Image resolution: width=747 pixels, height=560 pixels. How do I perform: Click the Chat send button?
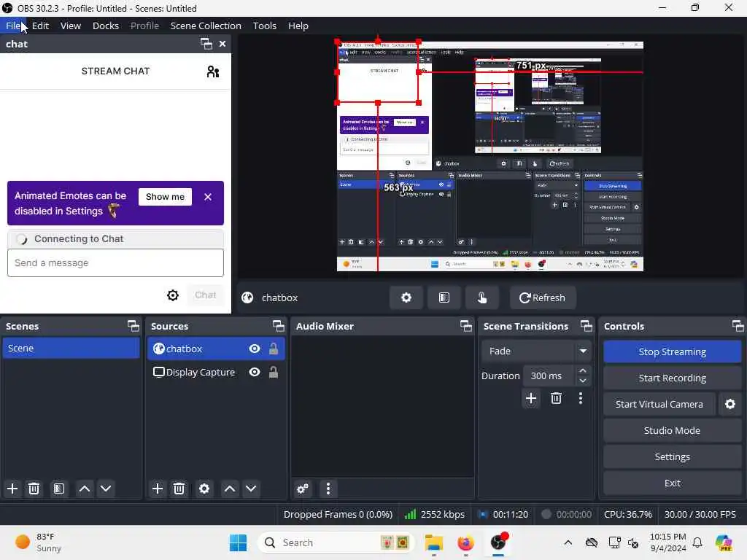(205, 295)
